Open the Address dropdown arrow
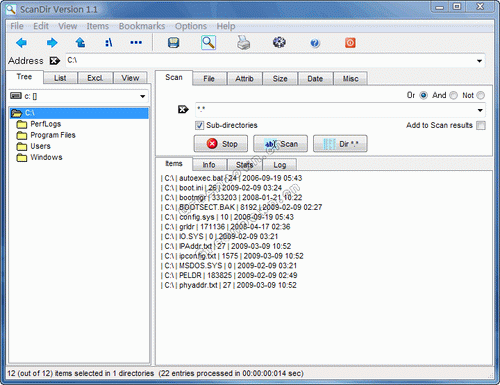 479,61
